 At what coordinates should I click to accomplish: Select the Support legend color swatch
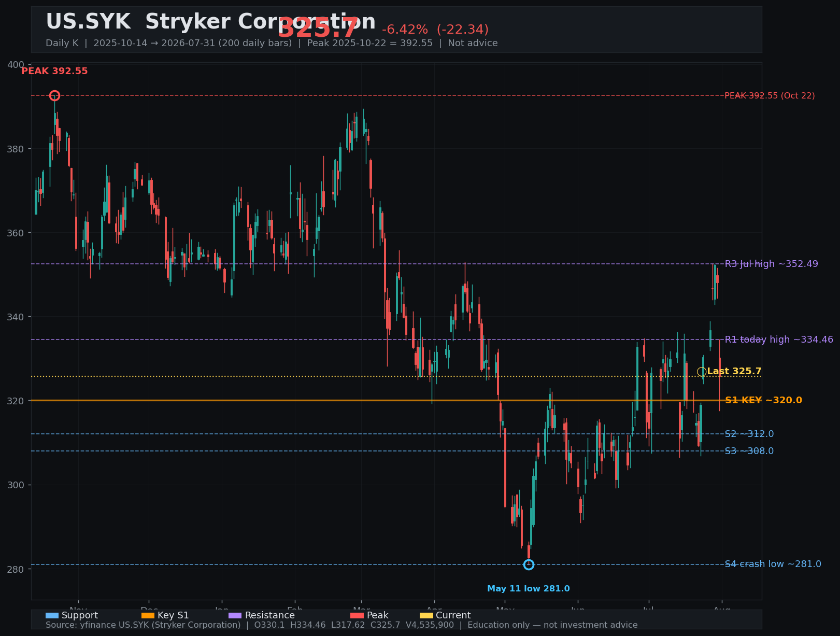[x=52, y=616]
